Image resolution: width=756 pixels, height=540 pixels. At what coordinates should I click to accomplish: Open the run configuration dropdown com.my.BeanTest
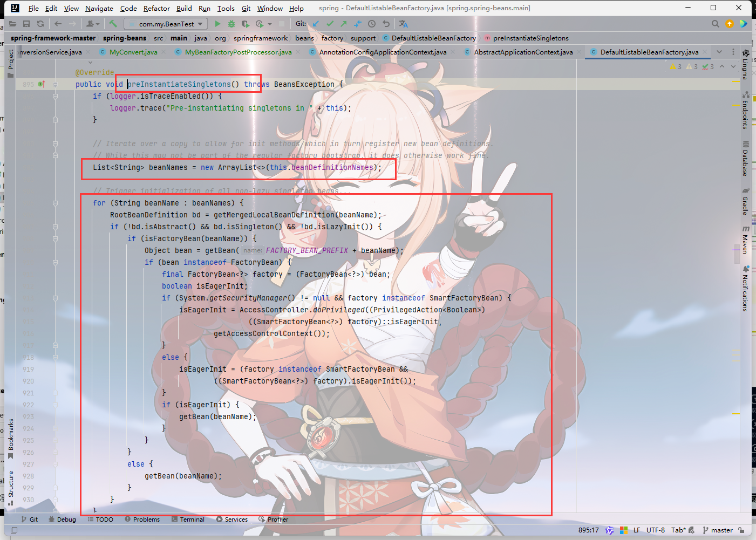tap(166, 24)
